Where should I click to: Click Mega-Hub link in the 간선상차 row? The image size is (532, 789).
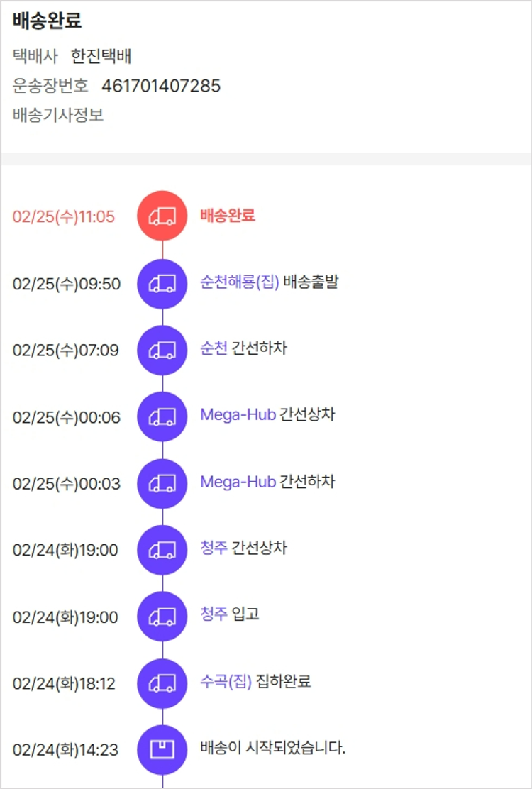238,415
